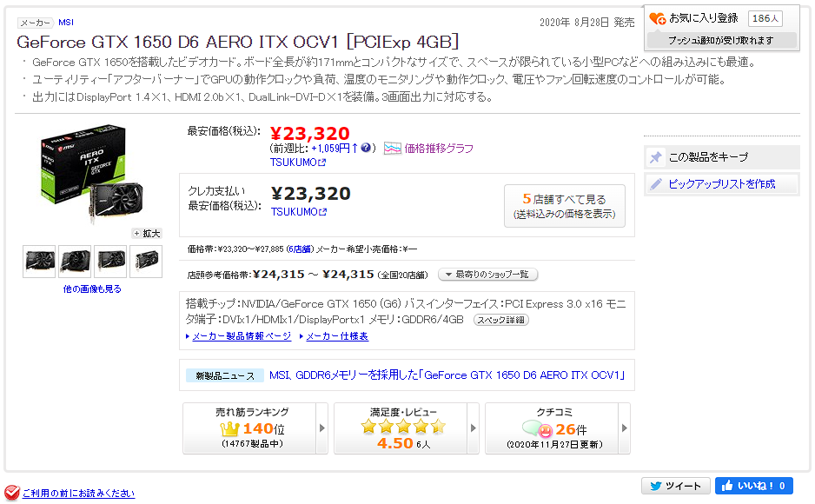Click the 5店舗すべて見る button

[564, 206]
